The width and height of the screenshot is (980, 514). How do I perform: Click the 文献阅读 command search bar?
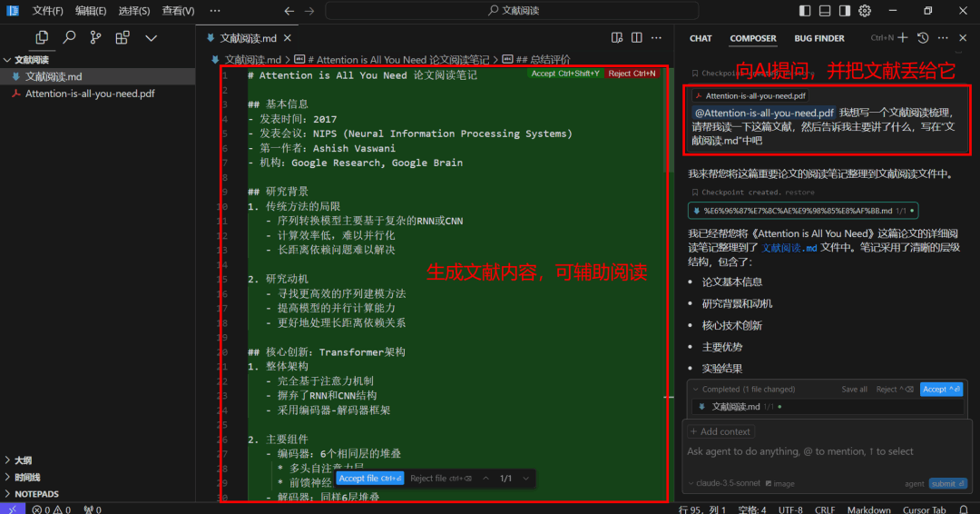coord(512,11)
